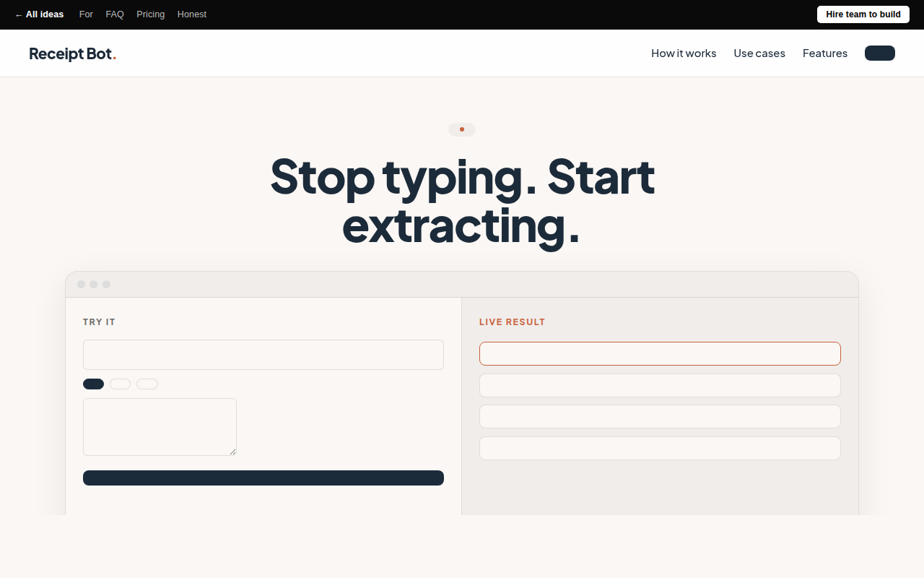Select the second LIVE RESULT field
This screenshot has height=578, width=924.
(660, 385)
